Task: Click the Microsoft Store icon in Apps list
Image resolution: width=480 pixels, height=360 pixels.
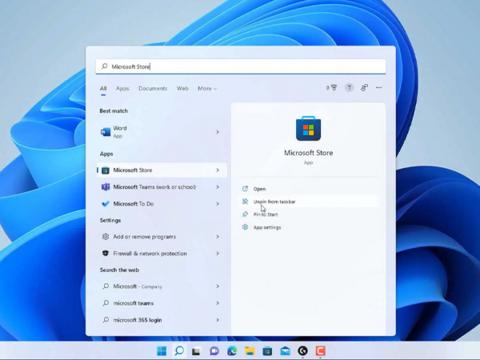Action: tap(105, 170)
